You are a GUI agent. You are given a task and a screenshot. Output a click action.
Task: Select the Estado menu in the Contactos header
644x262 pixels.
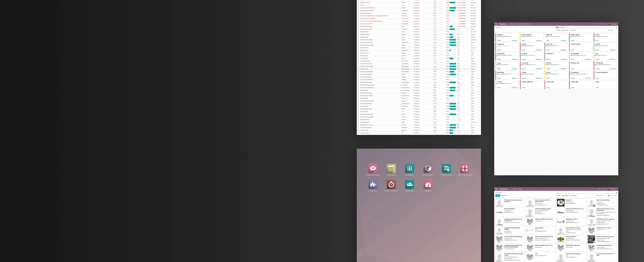pyautogui.click(x=520, y=189)
